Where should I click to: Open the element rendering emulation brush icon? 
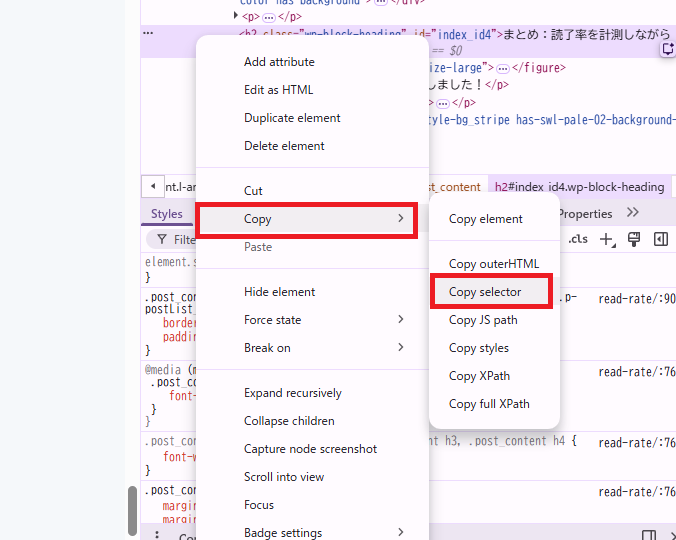click(633, 239)
